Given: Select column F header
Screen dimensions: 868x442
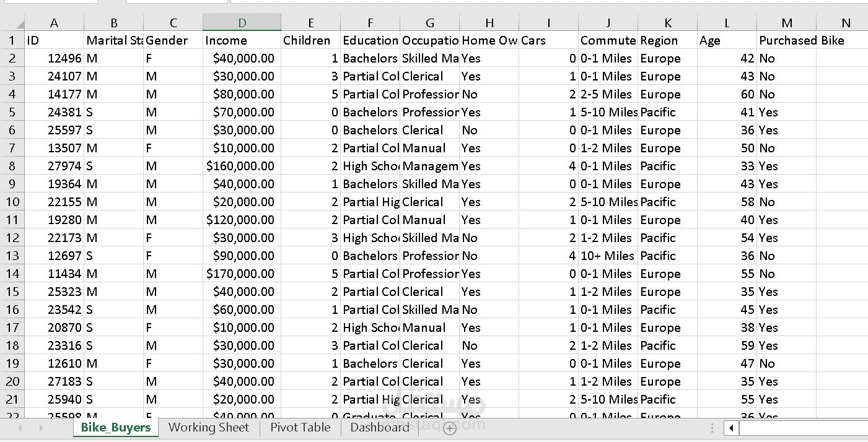Looking at the screenshot, I should [370, 23].
